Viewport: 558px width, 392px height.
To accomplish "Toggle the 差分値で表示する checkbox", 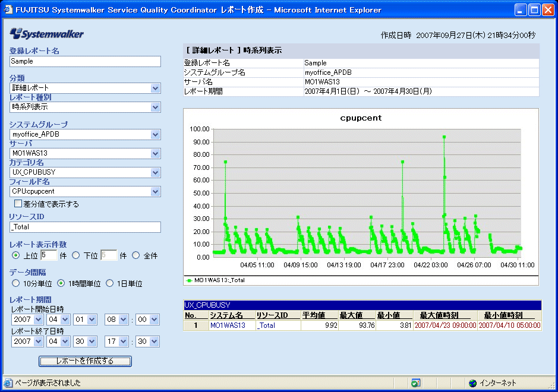I will [x=18, y=204].
